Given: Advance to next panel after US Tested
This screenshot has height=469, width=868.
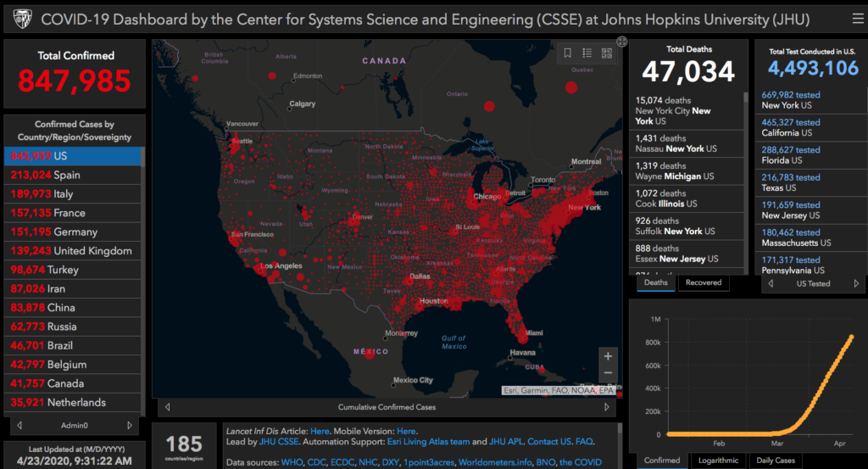Looking at the screenshot, I should (856, 283).
